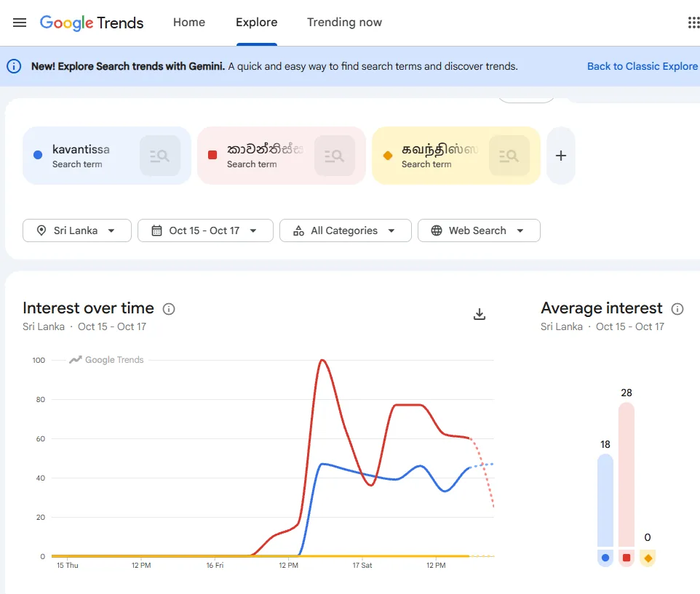Click the 'Interest over time' heading
Image resolution: width=700 pixels, height=594 pixels.
pos(88,308)
